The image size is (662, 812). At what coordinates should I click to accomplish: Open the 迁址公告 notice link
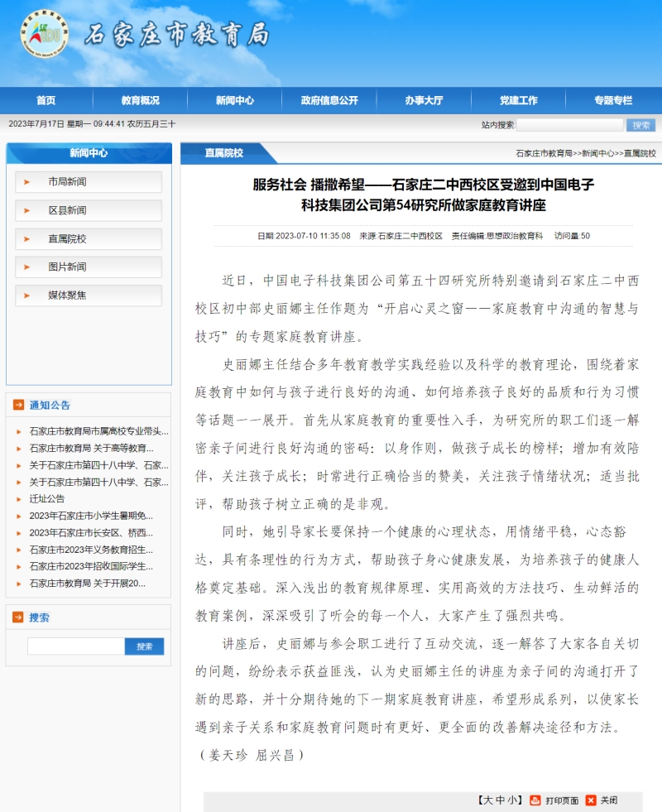pyautogui.click(x=47, y=499)
